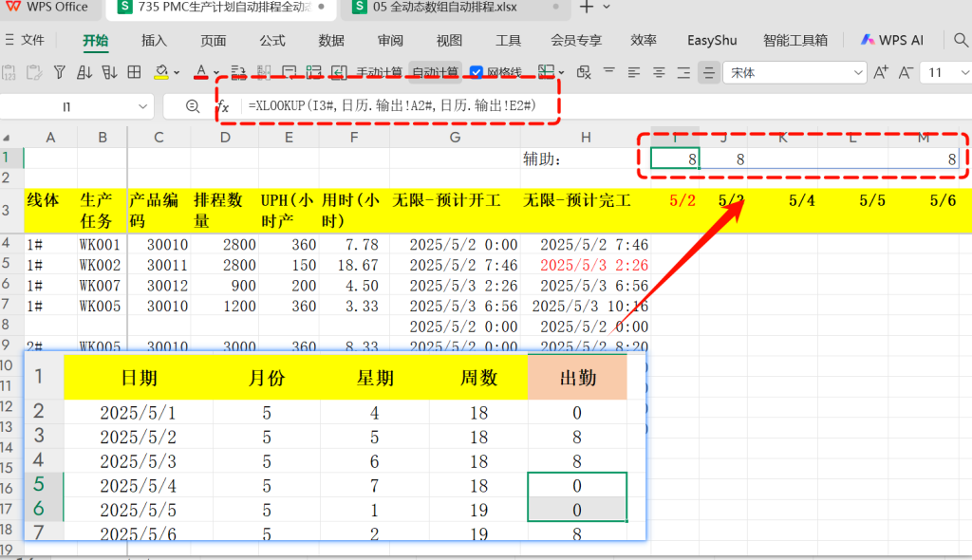
Task: Click cell H5 with red 2025/5/3 2:26
Action: tap(585, 265)
